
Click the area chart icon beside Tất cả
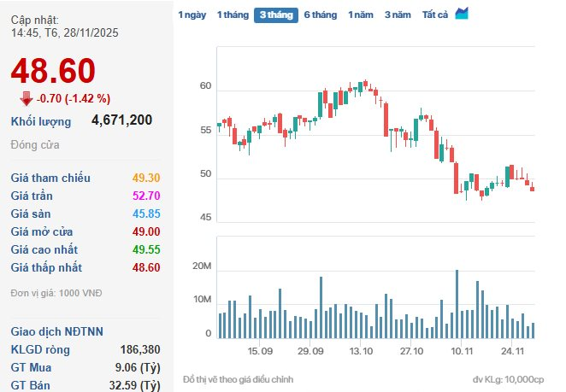tap(462, 14)
